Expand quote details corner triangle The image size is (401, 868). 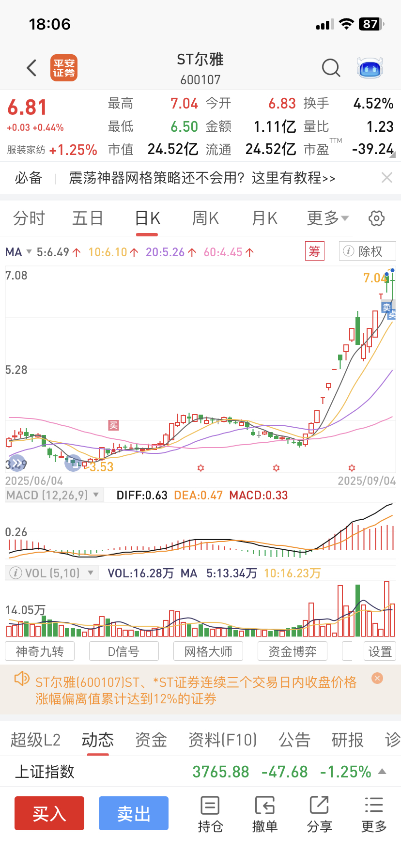392,155
